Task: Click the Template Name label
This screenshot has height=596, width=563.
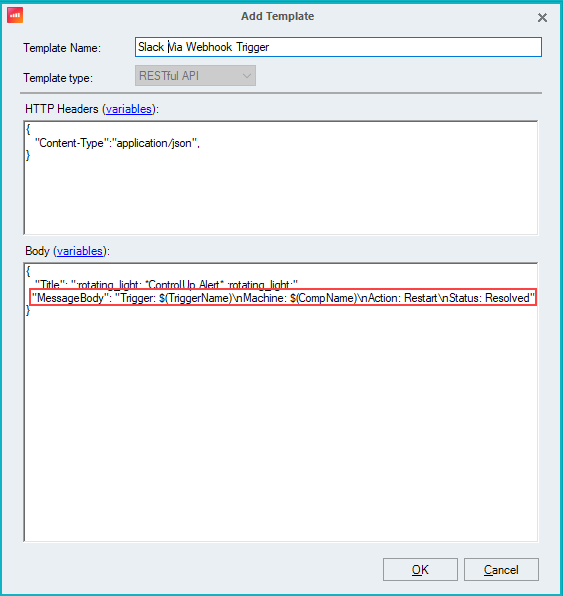Action: (x=62, y=48)
